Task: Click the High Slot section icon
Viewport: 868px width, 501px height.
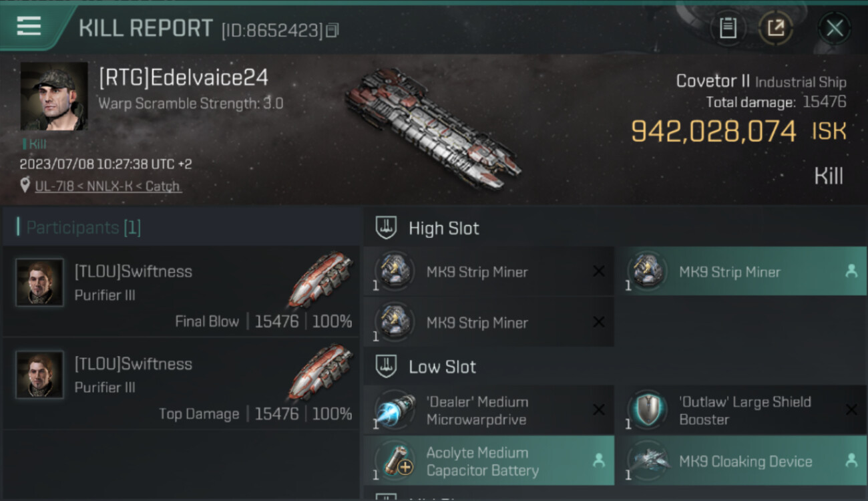Action: point(386,228)
